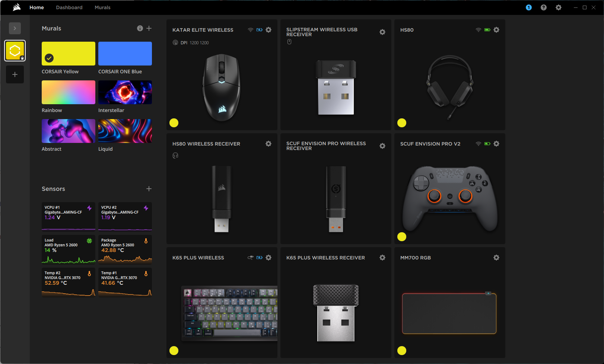
Task: Click the add Murals plus icon
Action: [x=149, y=28]
